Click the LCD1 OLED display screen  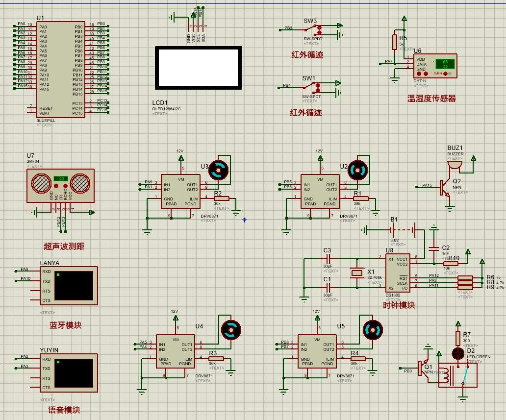[198, 68]
